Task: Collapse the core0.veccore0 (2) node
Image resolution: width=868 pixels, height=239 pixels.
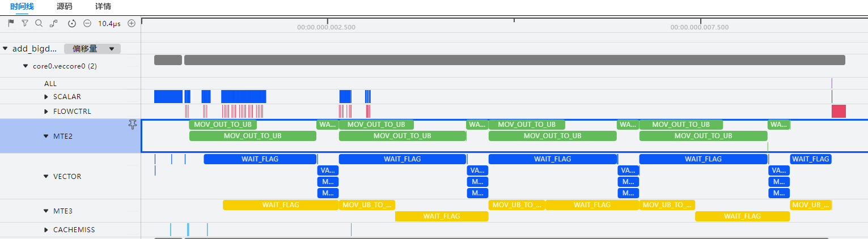Action: click(x=26, y=66)
